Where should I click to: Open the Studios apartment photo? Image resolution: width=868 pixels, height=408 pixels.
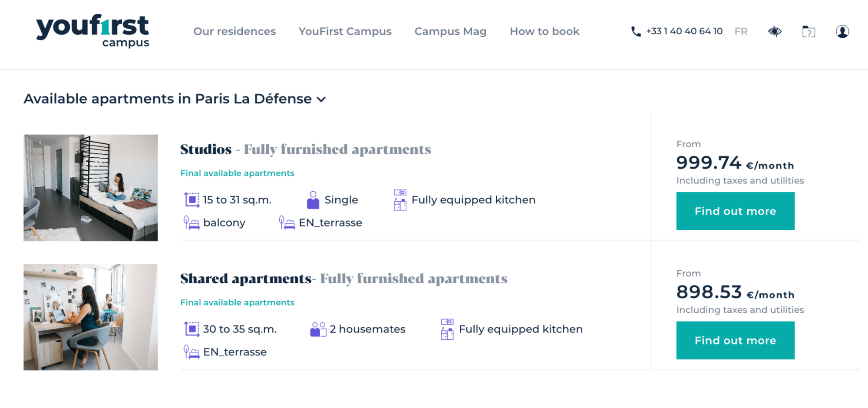pos(91,188)
